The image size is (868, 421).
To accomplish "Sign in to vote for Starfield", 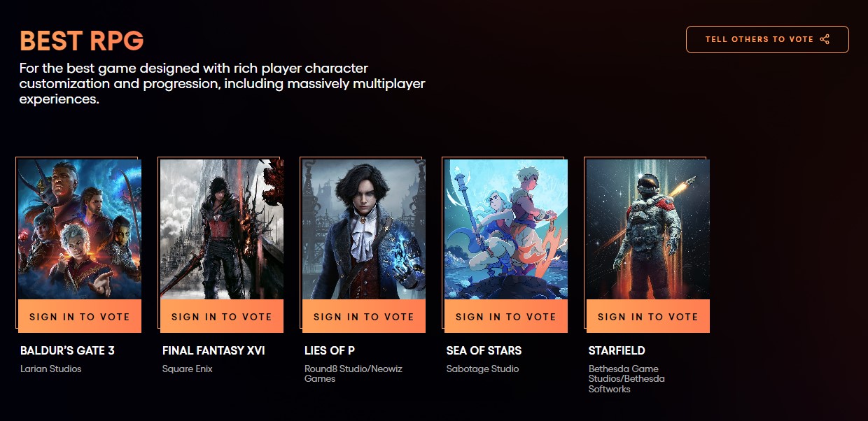I will pos(648,316).
